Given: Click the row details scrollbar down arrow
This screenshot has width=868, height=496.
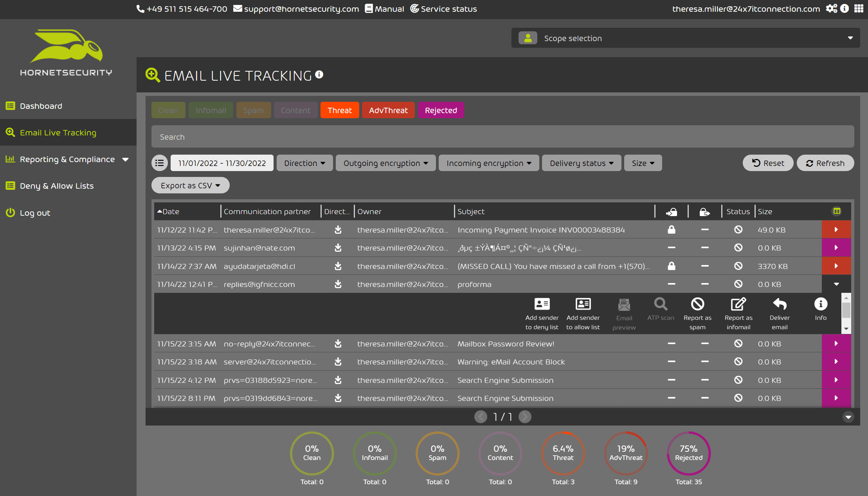Looking at the screenshot, I should 846,329.
